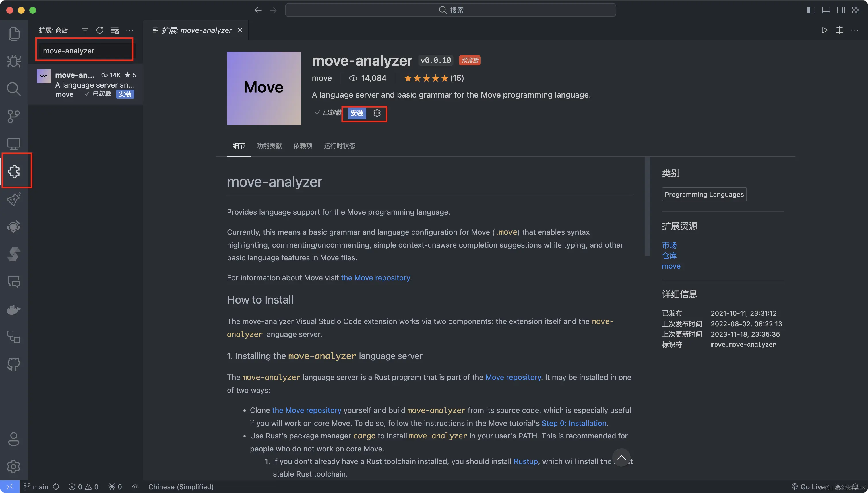The image size is (868, 493).
Task: Open the Rustup link
Action: (525, 461)
